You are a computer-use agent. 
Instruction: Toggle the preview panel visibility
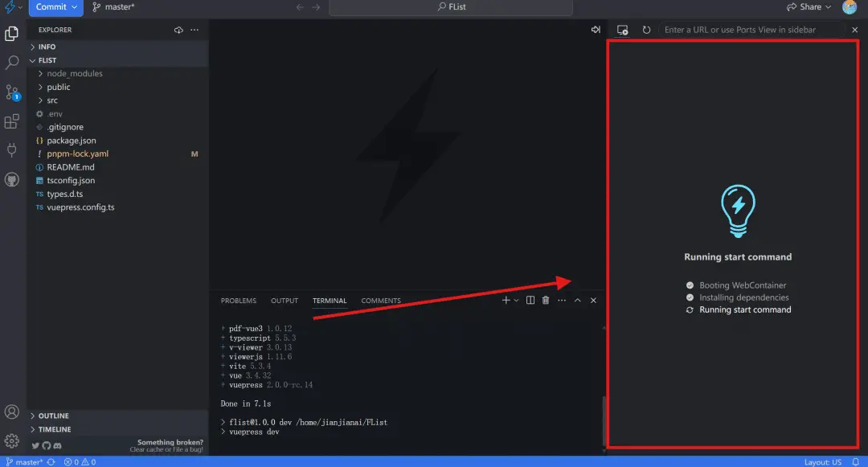pos(596,30)
